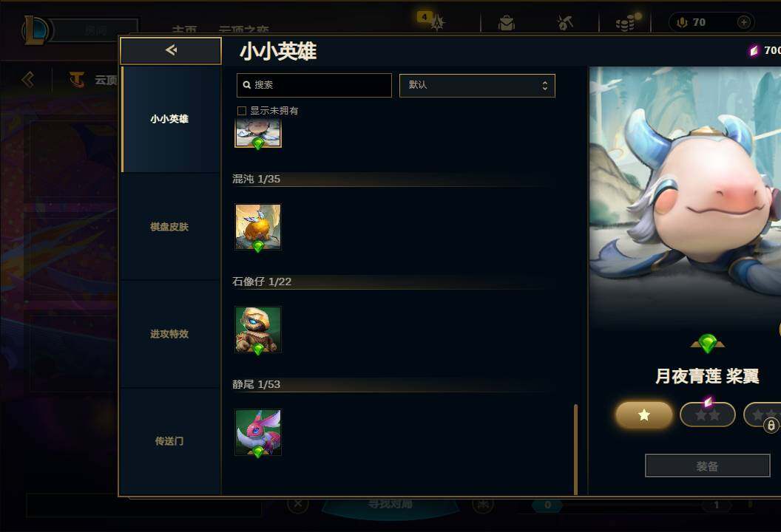Switch to the 进攻特效 tab
The image size is (781, 532).
[x=170, y=334]
